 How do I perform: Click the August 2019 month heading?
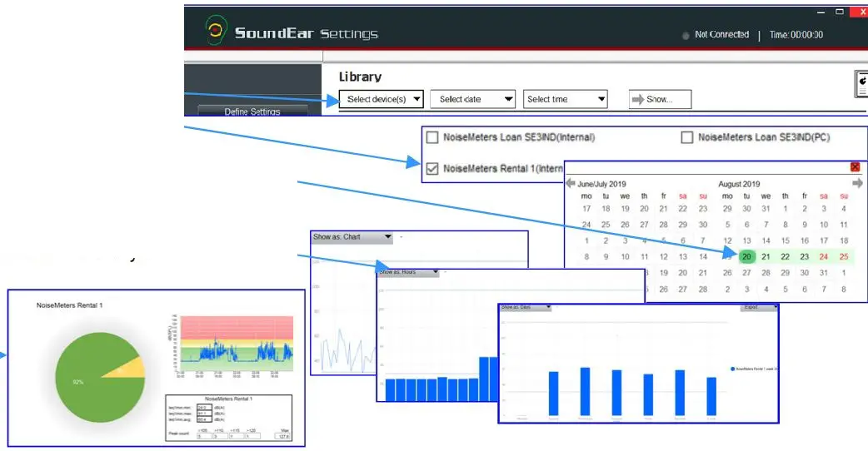click(x=739, y=184)
